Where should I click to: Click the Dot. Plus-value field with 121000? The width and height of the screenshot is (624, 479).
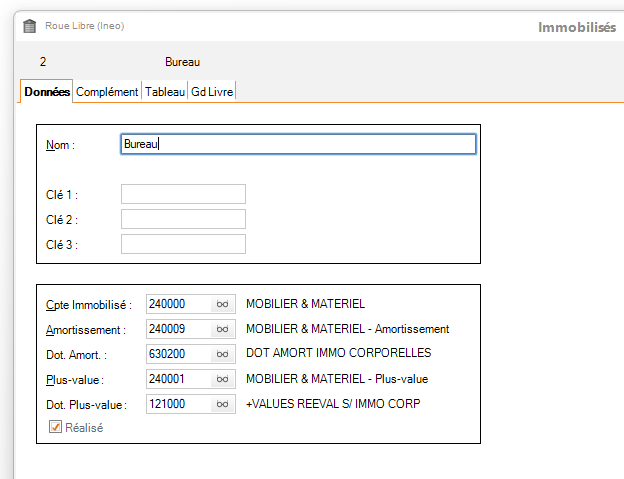tap(178, 404)
